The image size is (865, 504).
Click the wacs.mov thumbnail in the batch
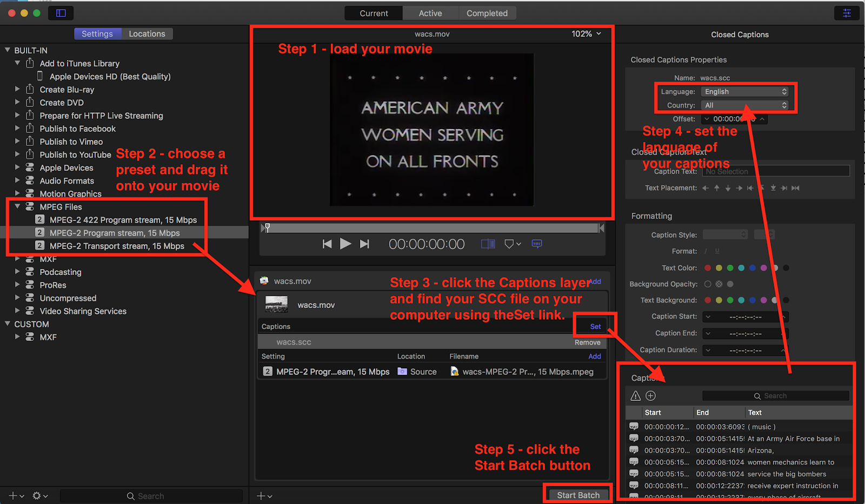276,305
